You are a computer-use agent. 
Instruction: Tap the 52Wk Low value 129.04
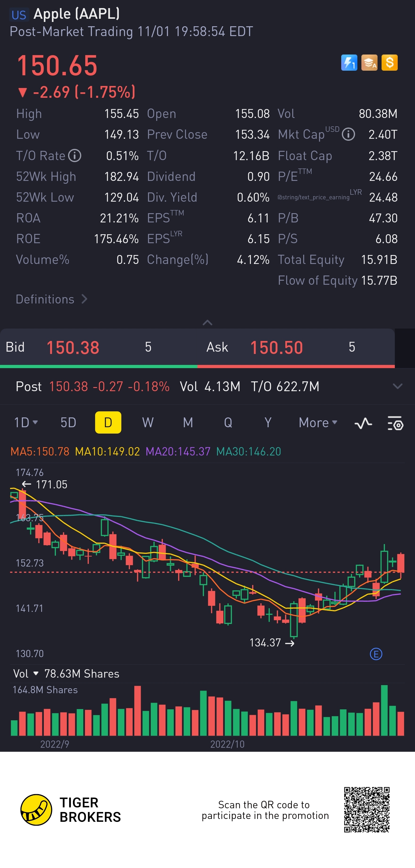[x=122, y=198]
